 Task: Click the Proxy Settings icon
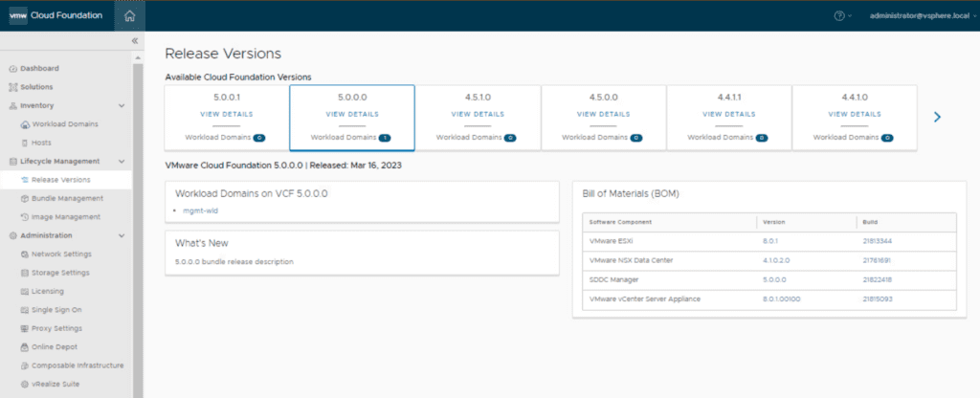point(25,329)
